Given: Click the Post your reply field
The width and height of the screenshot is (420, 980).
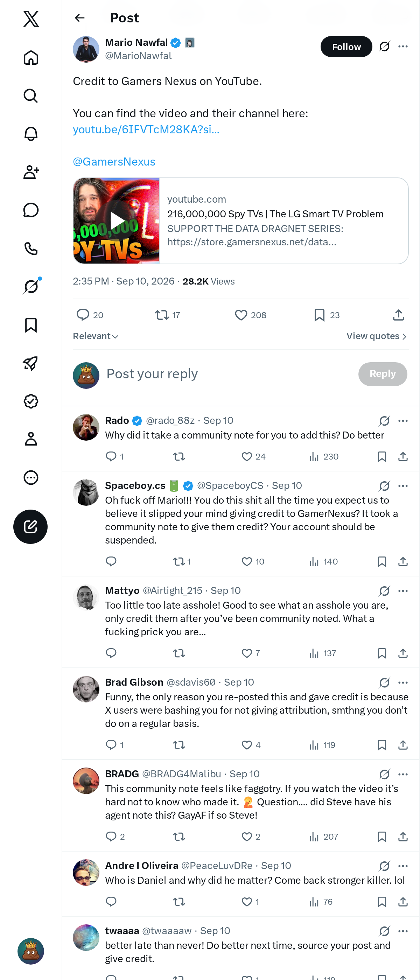Looking at the screenshot, I should [228, 374].
